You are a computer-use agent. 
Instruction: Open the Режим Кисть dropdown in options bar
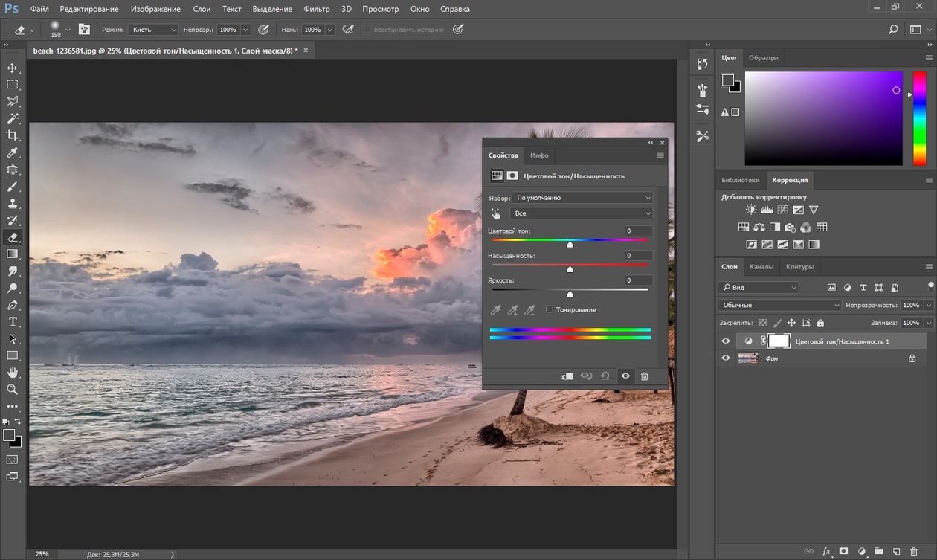click(153, 30)
